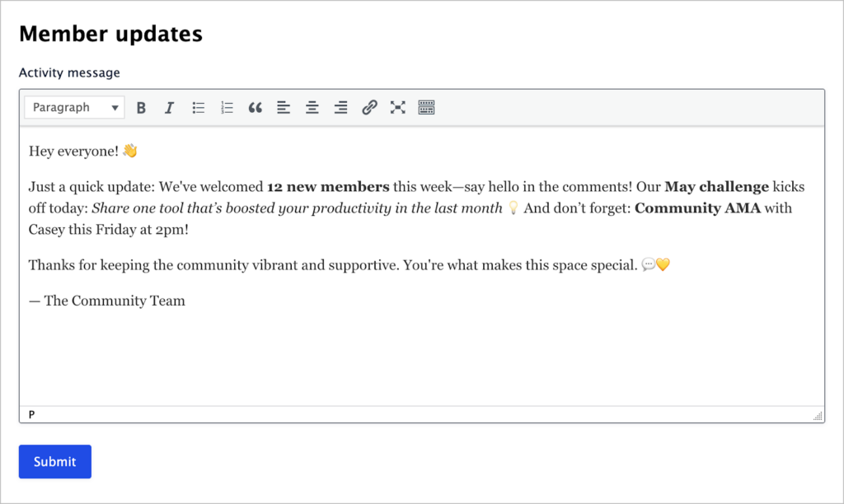
Task: Open the keyboard shortcuts helper
Action: point(426,107)
